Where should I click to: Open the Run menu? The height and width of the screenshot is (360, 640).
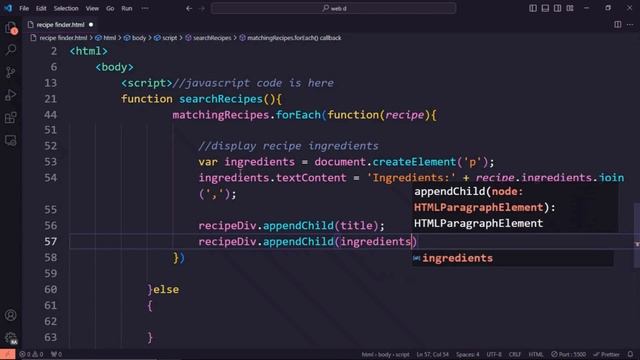click(x=127, y=8)
